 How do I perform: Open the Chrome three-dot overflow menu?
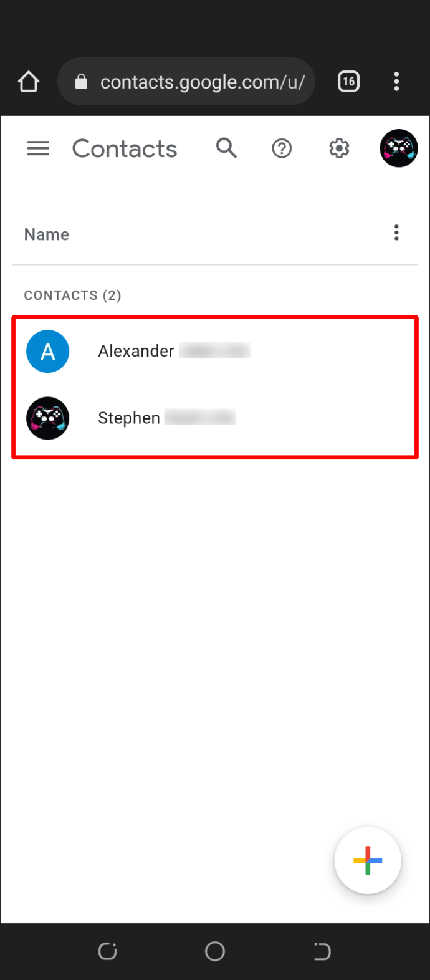pos(396,82)
